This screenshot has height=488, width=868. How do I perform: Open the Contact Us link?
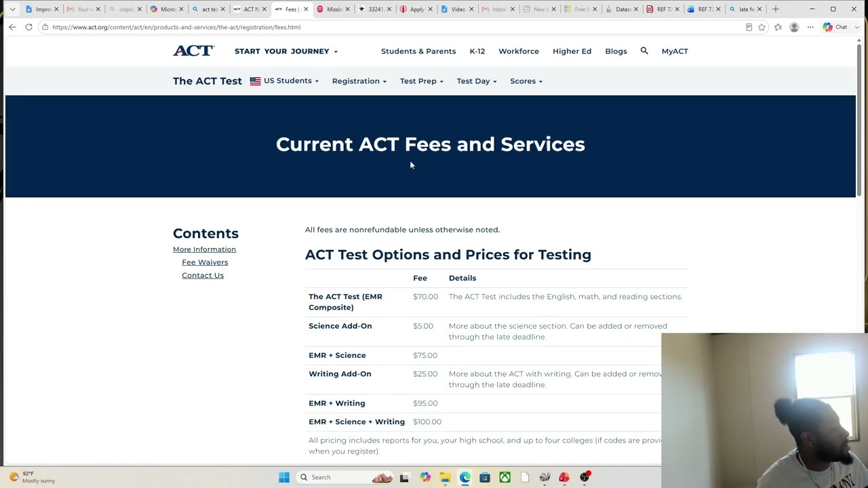click(x=203, y=275)
